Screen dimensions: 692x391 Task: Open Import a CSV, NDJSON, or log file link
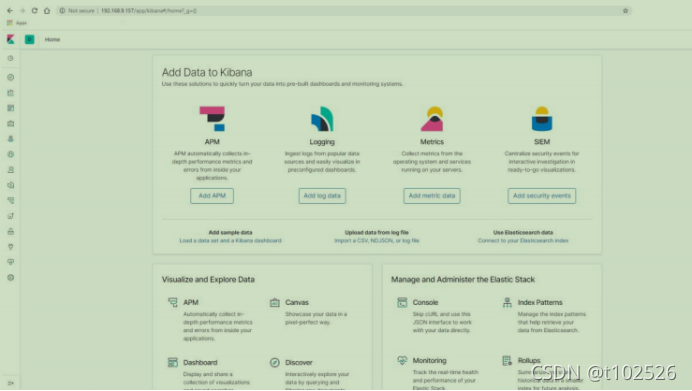click(376, 241)
